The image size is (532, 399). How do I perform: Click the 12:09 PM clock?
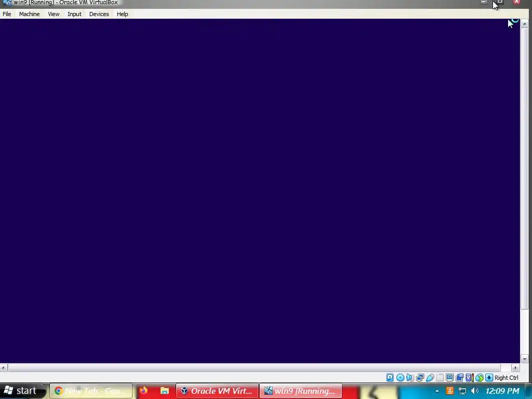[502, 391]
